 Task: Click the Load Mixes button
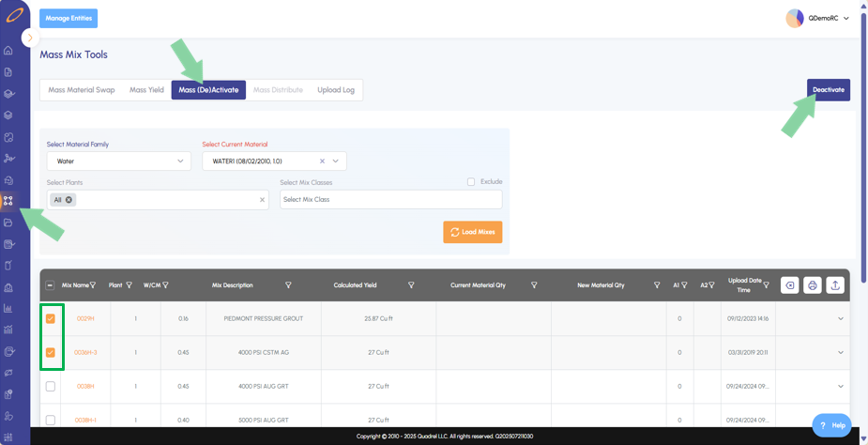click(x=473, y=232)
